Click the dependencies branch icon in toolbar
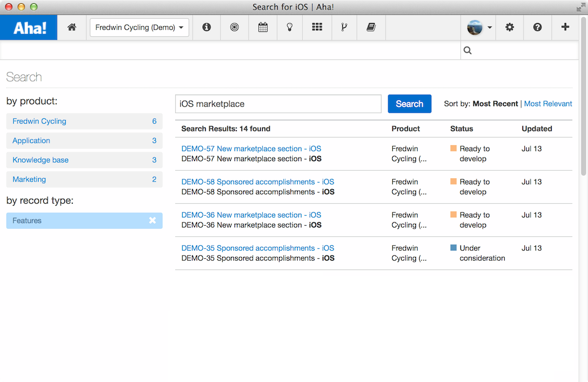The image size is (588, 382). tap(344, 28)
